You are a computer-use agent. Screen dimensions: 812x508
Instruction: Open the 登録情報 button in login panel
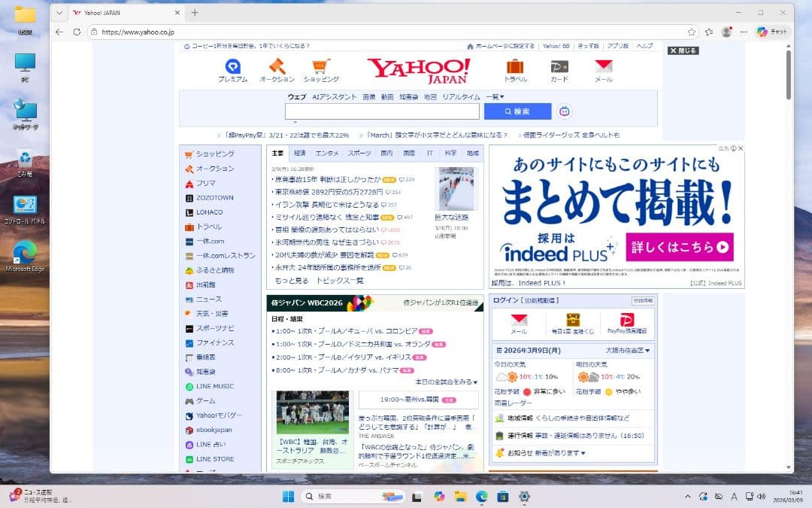coord(643,300)
